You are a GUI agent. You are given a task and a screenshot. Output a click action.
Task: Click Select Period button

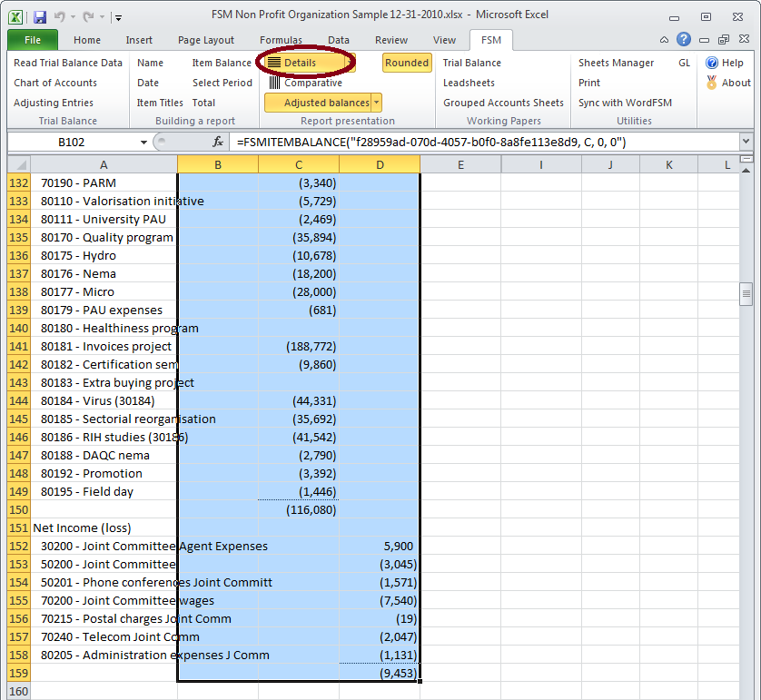[x=222, y=83]
